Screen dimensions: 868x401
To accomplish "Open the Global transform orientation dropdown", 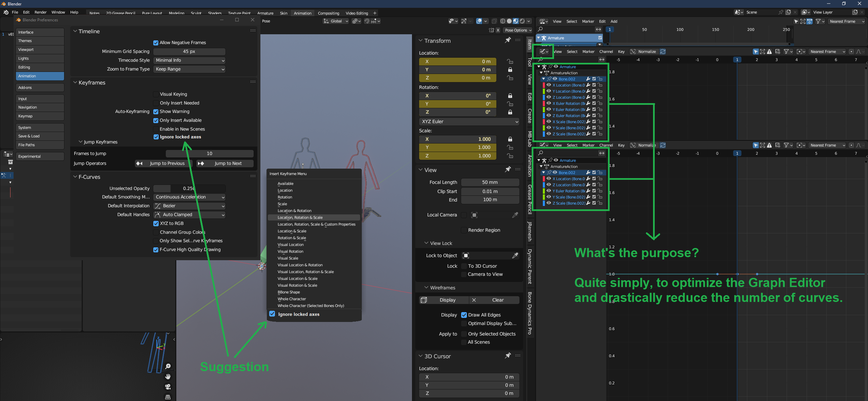I will [336, 21].
